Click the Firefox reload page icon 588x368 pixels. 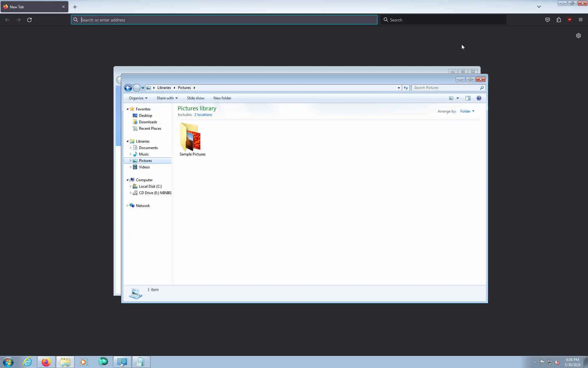tap(29, 20)
